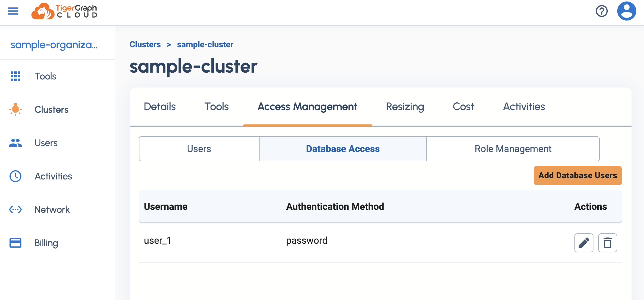Screen dimensions: 644x300
Task: Click the Add Database Users button
Action: click(577, 176)
